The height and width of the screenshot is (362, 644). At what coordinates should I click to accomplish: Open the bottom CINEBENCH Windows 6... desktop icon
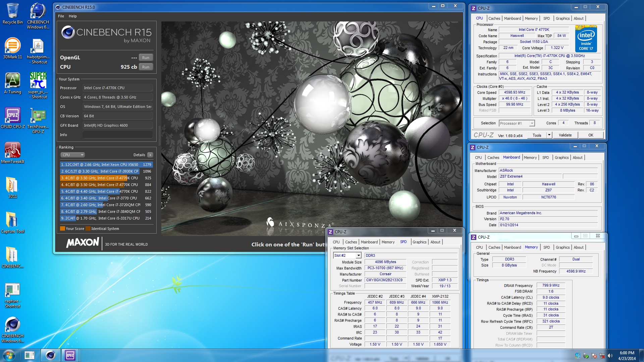[12, 330]
